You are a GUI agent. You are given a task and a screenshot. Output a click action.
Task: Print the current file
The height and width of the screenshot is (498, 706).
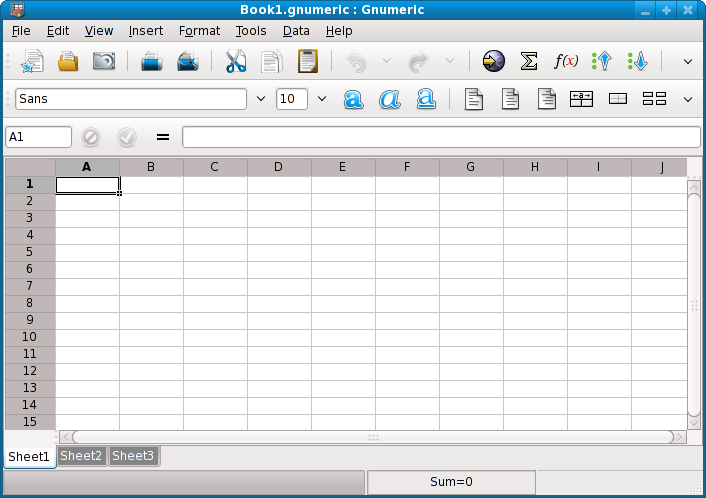152,61
